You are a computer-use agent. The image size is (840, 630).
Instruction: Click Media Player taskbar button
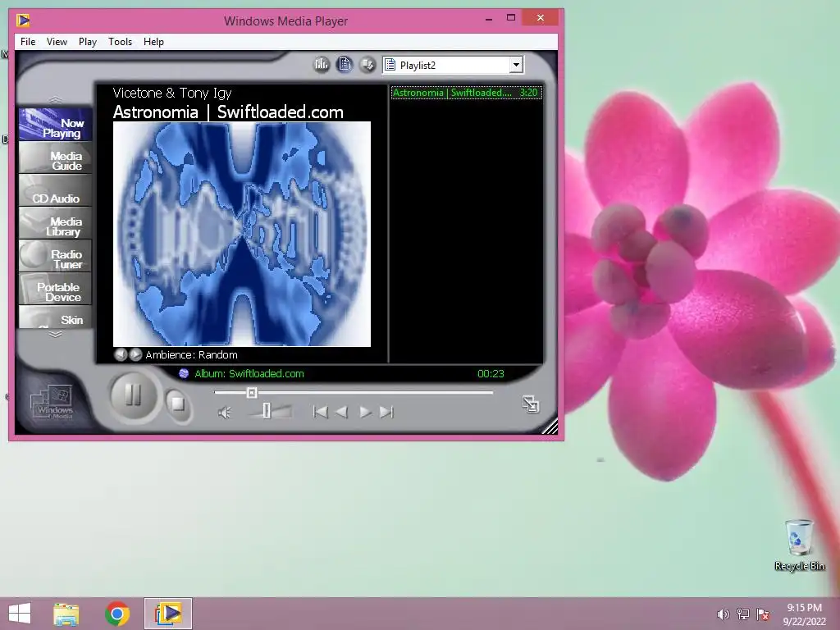[x=167, y=614]
